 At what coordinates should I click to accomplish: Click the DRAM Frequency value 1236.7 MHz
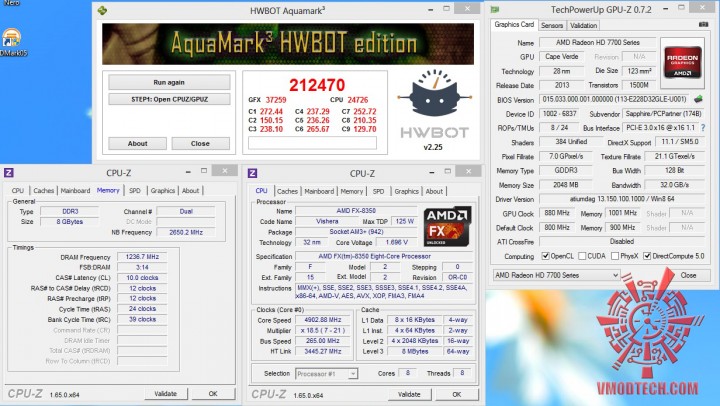tap(142, 257)
